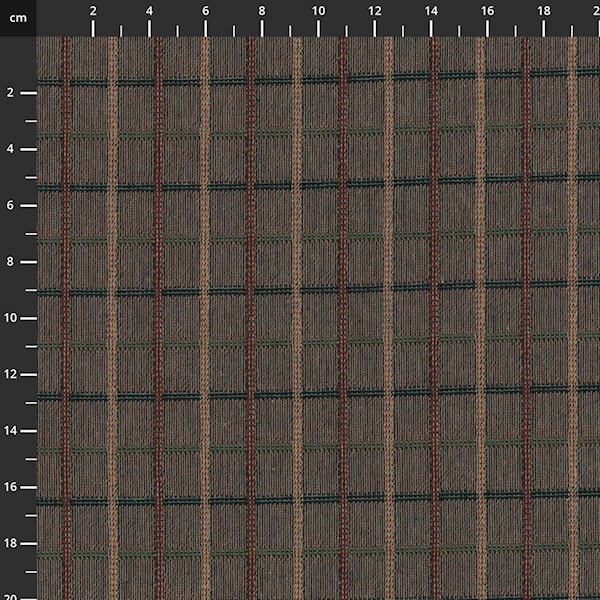Image resolution: width=600 pixels, height=600 pixels.
Task: Click the 4 mark on the top ruler
Action: click(x=149, y=11)
